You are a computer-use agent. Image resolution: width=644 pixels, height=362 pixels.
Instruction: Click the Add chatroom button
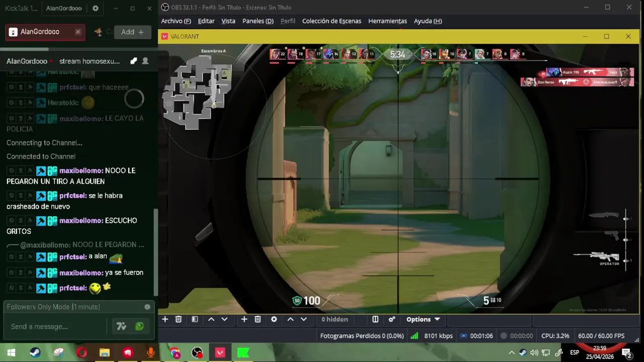pyautogui.click(x=132, y=32)
